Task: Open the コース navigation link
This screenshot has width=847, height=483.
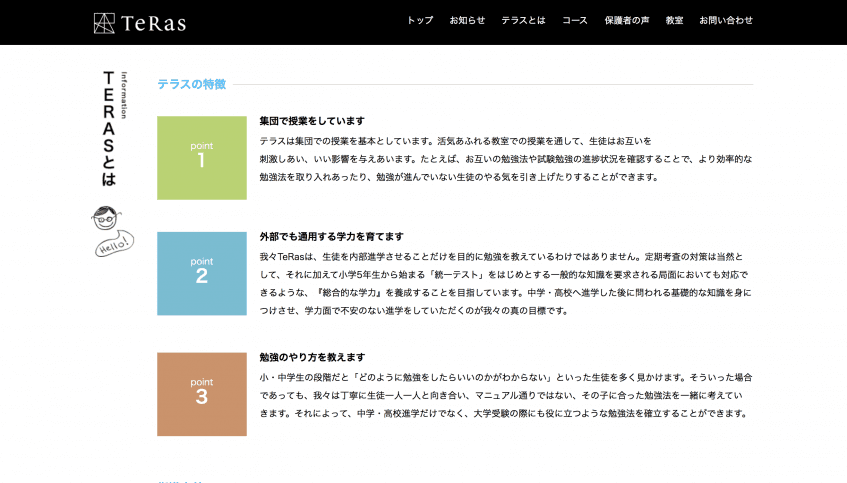Action: pos(575,21)
